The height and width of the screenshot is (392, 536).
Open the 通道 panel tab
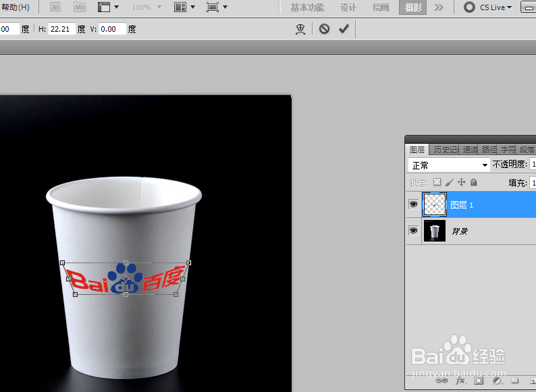click(x=470, y=150)
